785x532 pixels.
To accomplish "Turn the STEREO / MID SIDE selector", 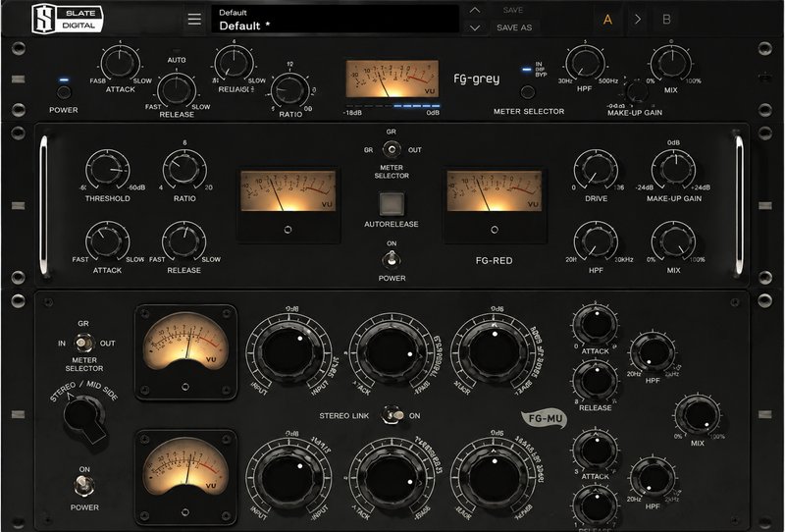I will [x=83, y=417].
